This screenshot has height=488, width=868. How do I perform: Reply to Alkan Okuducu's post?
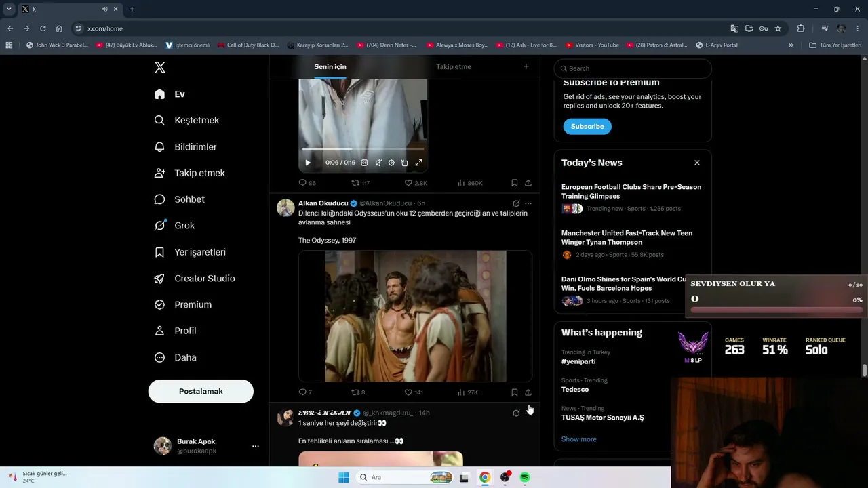click(305, 392)
